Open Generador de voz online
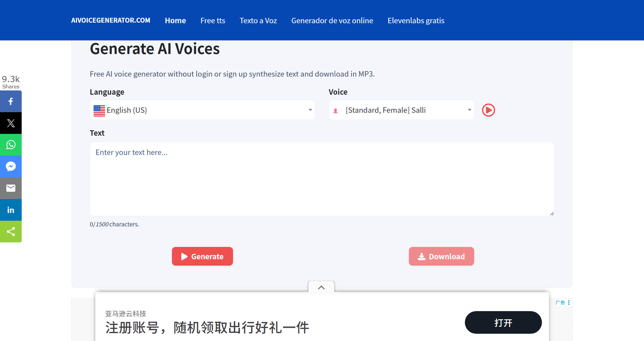 (x=332, y=20)
